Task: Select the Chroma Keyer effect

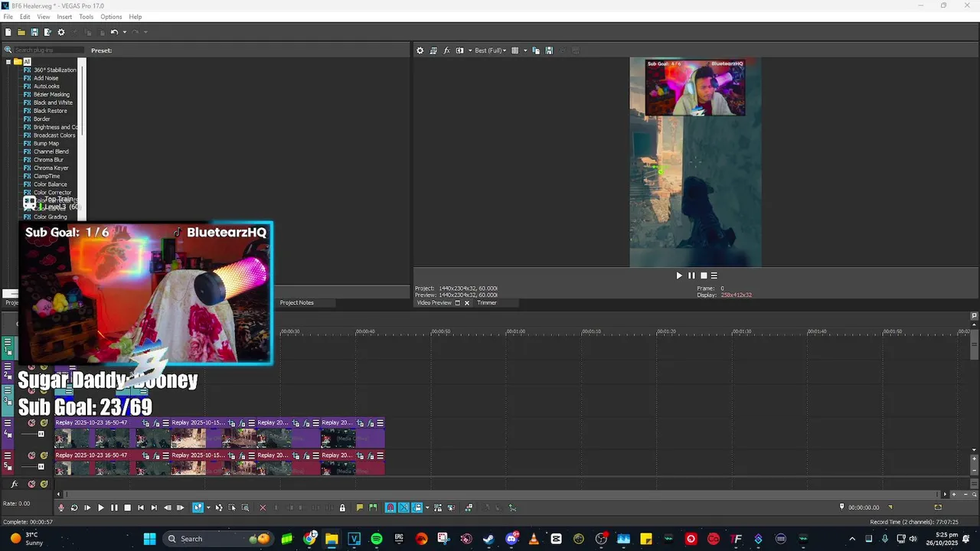Action: 51,168
